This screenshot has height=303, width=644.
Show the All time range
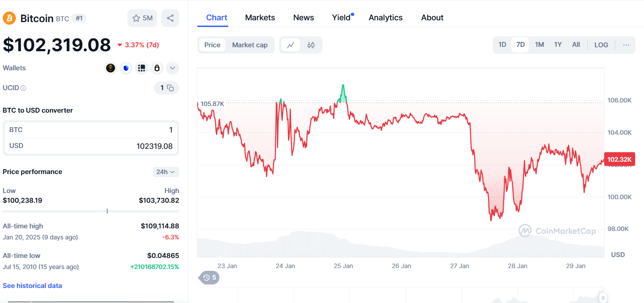pos(576,45)
